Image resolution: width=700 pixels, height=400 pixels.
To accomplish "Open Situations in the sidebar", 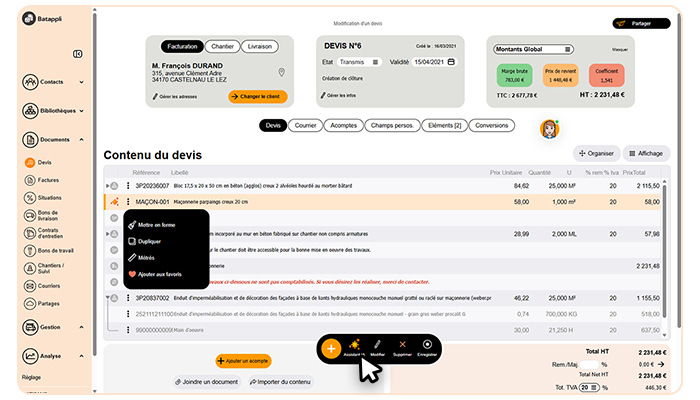I will 43,198.
